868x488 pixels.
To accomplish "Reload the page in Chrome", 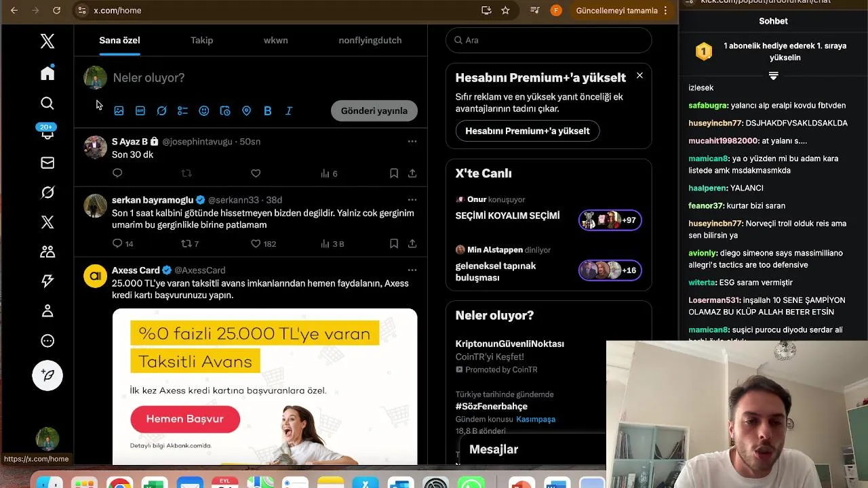I will pyautogui.click(x=57, y=10).
